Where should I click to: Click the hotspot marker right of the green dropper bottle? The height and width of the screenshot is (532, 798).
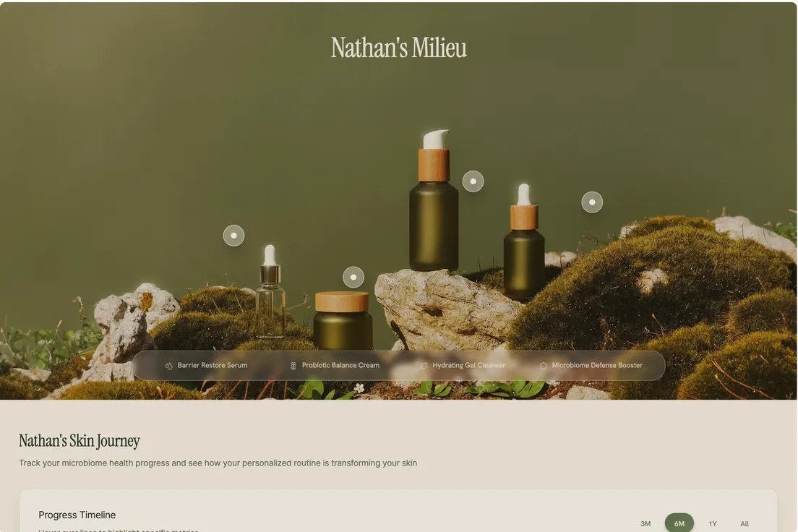(592, 202)
